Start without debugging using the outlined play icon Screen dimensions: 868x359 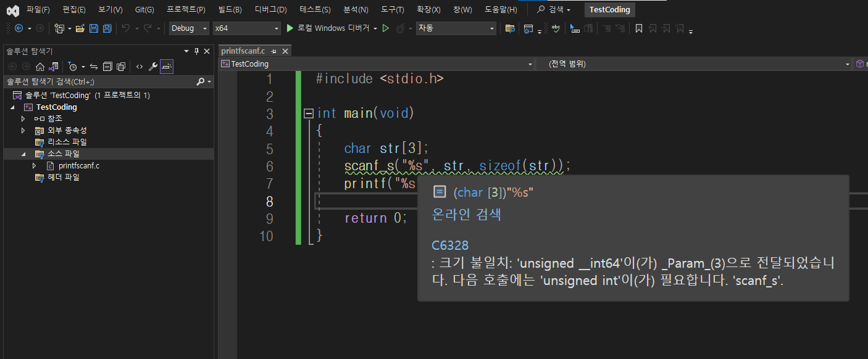(386, 28)
